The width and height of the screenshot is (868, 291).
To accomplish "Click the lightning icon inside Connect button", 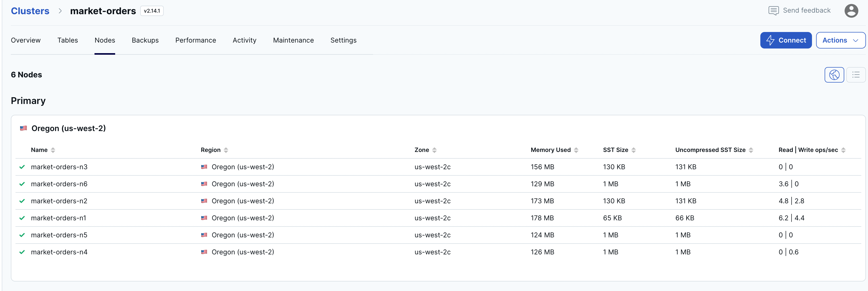I will 770,40.
